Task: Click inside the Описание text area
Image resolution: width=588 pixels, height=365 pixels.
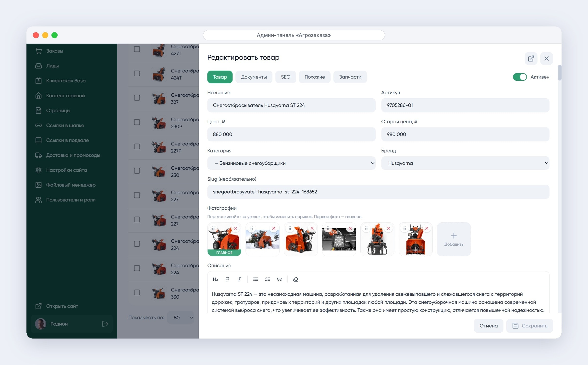Action: [378, 300]
